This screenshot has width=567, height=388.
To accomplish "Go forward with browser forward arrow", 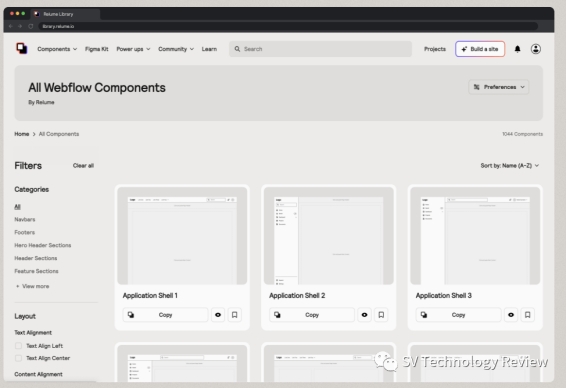I will pos(20,26).
